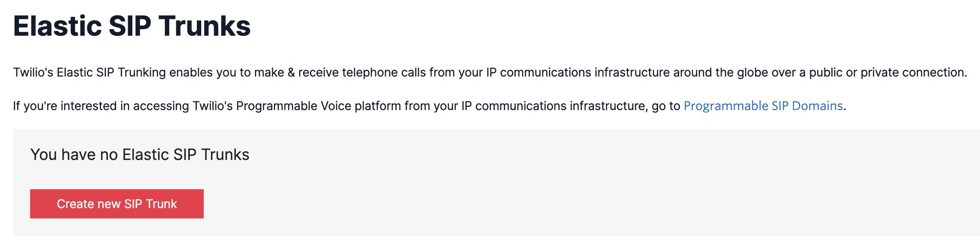Click "If you're interested" in the second paragraph

[x=64, y=106]
